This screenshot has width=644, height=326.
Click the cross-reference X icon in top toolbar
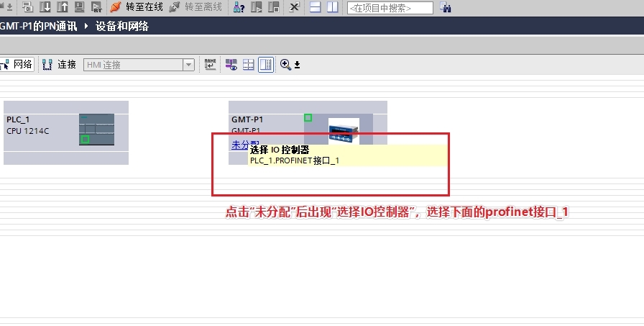295,7
